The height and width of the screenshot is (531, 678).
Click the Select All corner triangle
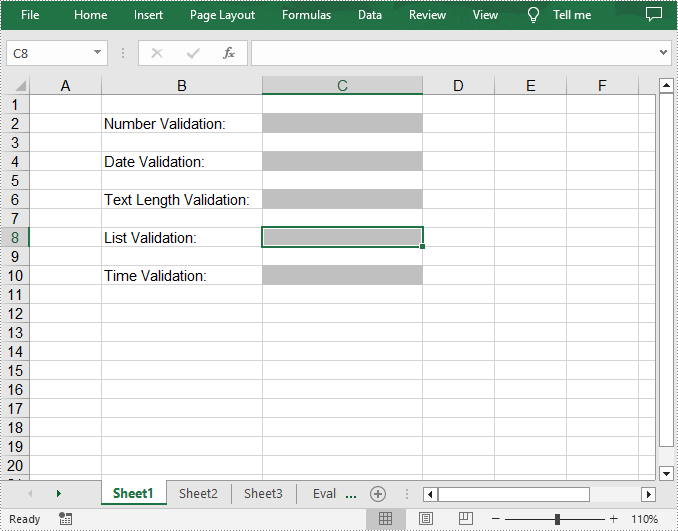(x=21, y=86)
